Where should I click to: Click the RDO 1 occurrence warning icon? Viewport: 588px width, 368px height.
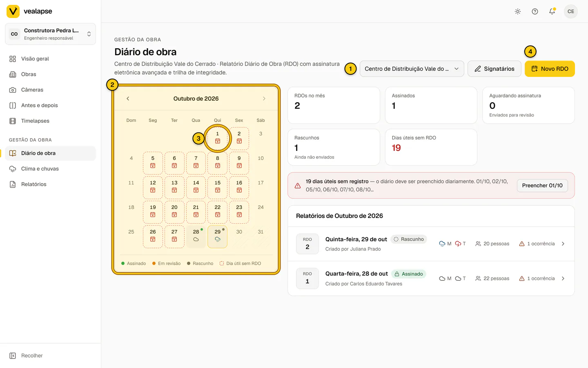tap(522, 278)
